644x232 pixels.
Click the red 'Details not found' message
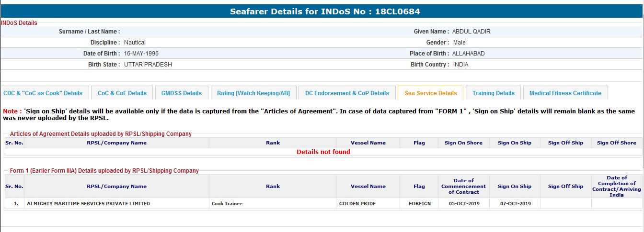(323, 152)
